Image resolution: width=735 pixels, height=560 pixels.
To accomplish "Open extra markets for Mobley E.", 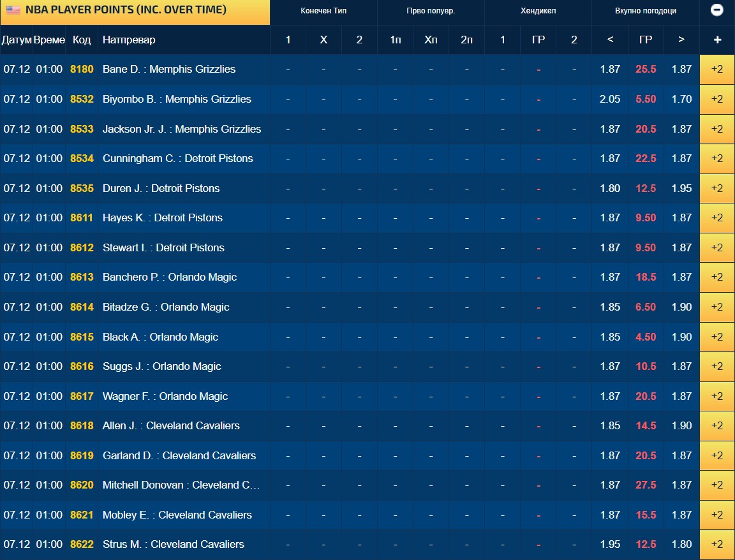I will point(717,515).
